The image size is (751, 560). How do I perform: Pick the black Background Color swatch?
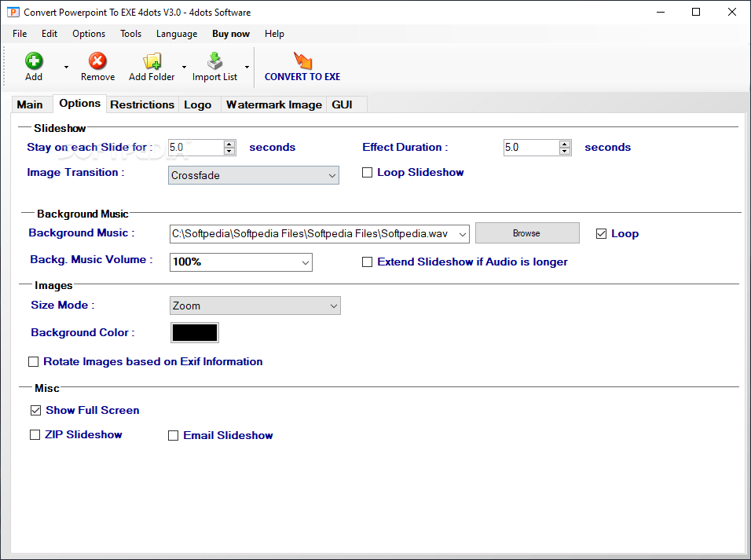195,332
